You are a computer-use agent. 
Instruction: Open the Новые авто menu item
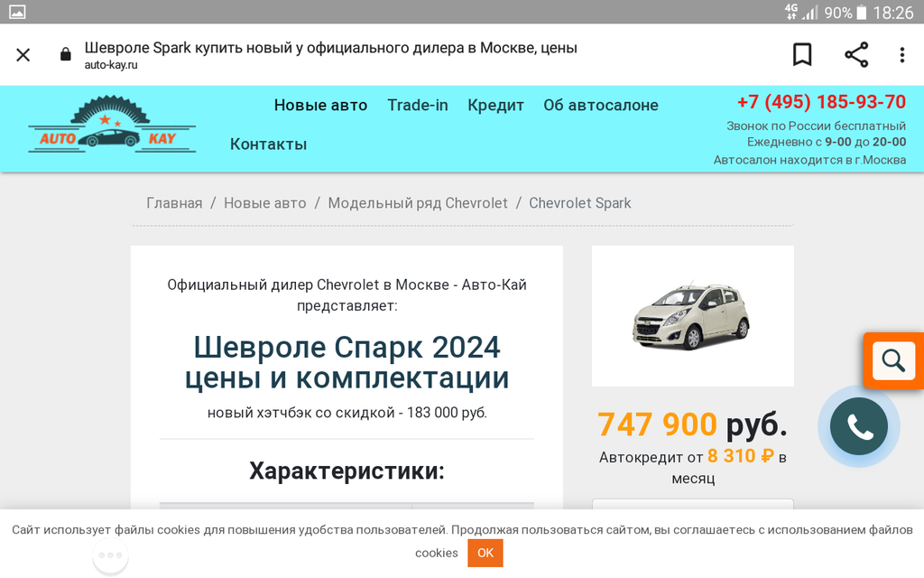click(320, 105)
